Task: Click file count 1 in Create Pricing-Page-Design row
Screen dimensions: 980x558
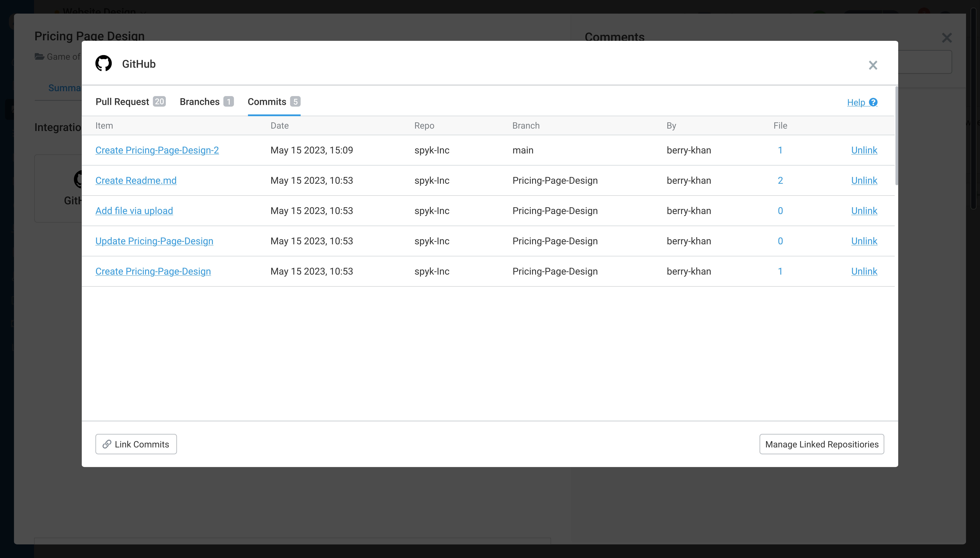Action: click(x=780, y=271)
